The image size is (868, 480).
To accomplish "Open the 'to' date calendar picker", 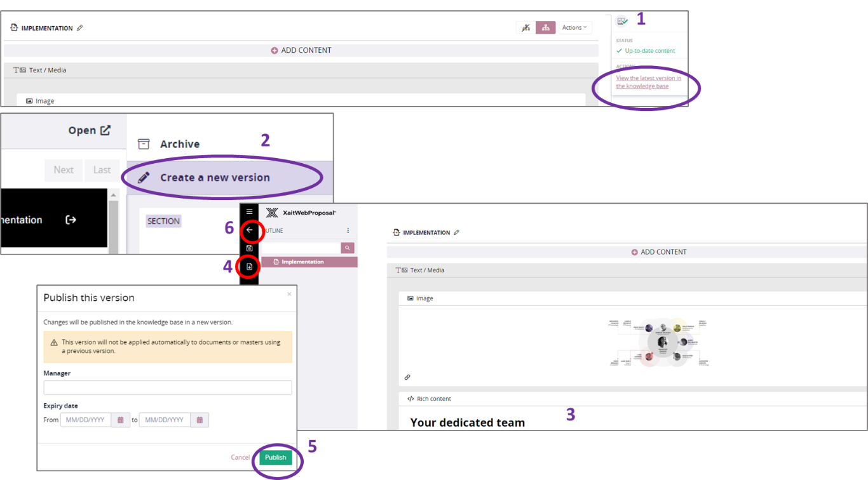I will (200, 420).
